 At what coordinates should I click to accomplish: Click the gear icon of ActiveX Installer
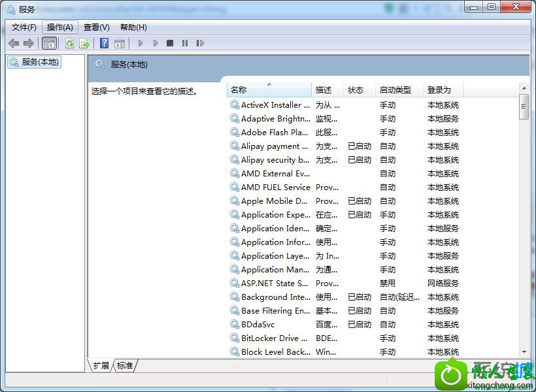click(235, 105)
